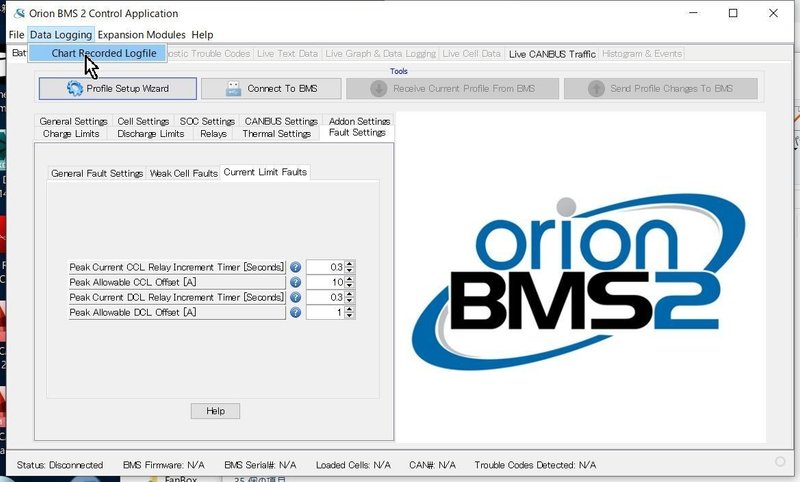The height and width of the screenshot is (482, 800).
Task: Click Loaded Cells: N/A status text
Action: (353, 465)
